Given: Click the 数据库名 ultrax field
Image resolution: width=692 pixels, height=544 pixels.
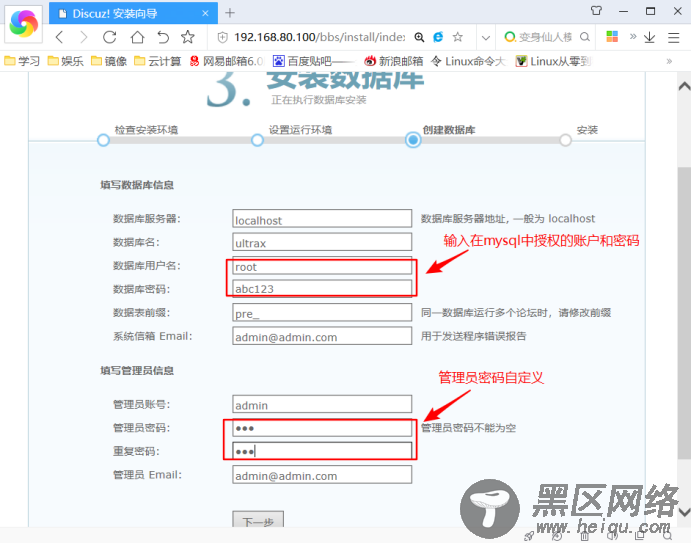Looking at the screenshot, I should pos(322,242).
